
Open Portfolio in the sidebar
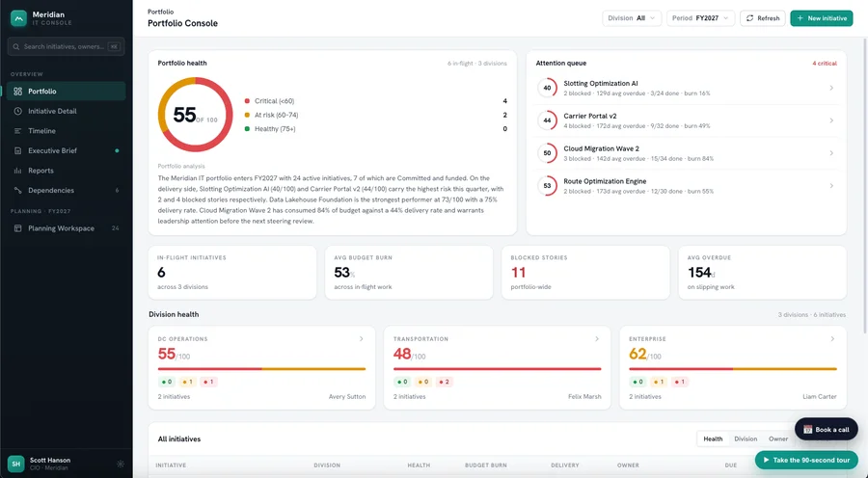coord(66,92)
